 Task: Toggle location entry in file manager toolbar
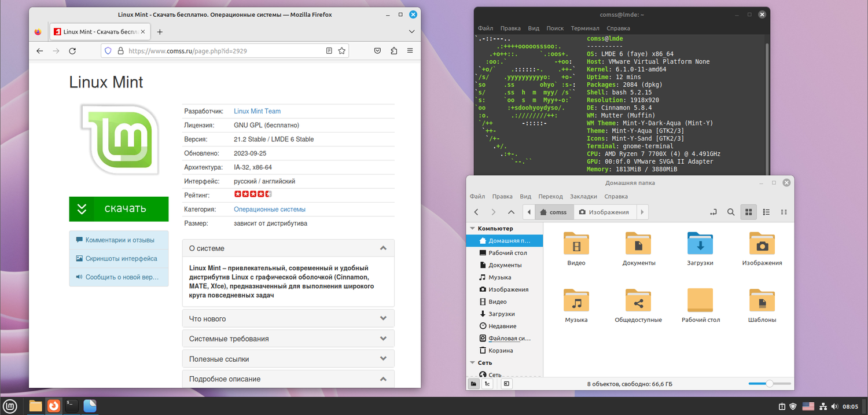point(713,212)
